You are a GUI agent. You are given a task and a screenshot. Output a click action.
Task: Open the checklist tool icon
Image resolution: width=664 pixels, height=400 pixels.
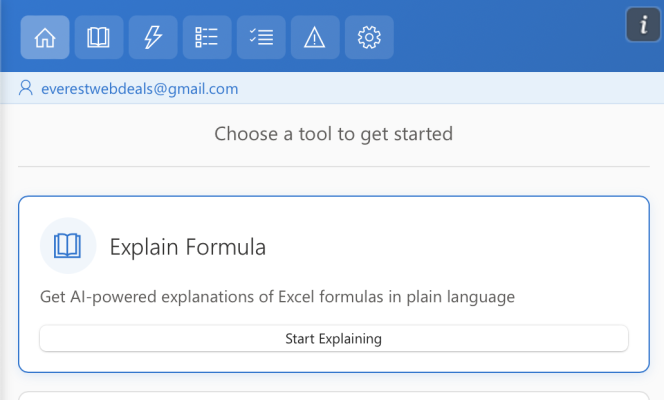(x=261, y=38)
